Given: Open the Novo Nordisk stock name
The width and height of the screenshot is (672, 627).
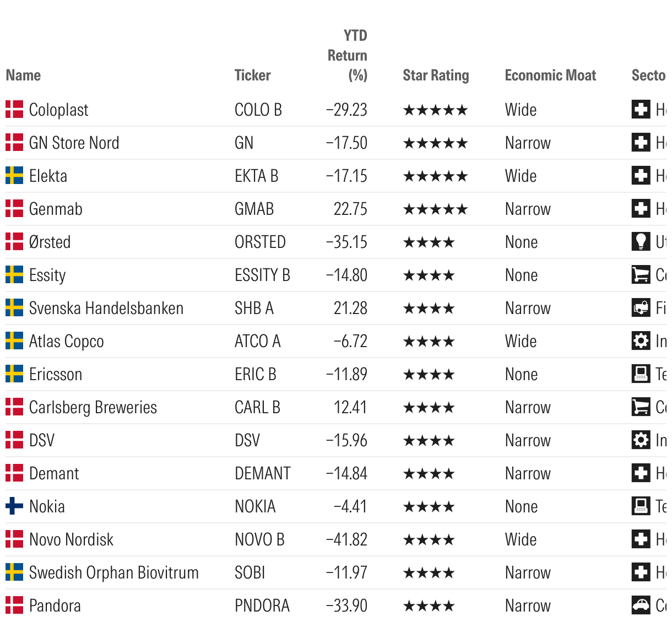Looking at the screenshot, I should pos(71,539).
